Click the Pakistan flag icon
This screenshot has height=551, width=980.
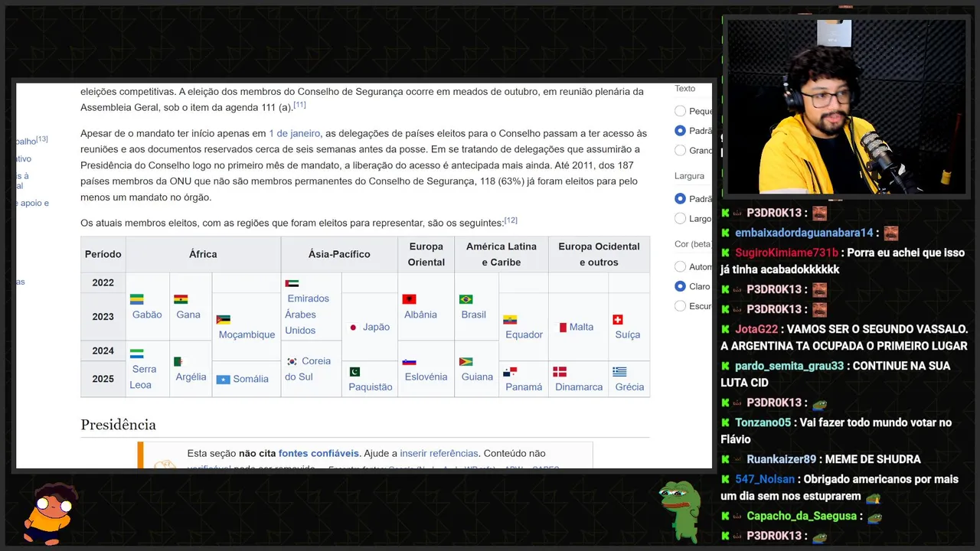coord(354,371)
